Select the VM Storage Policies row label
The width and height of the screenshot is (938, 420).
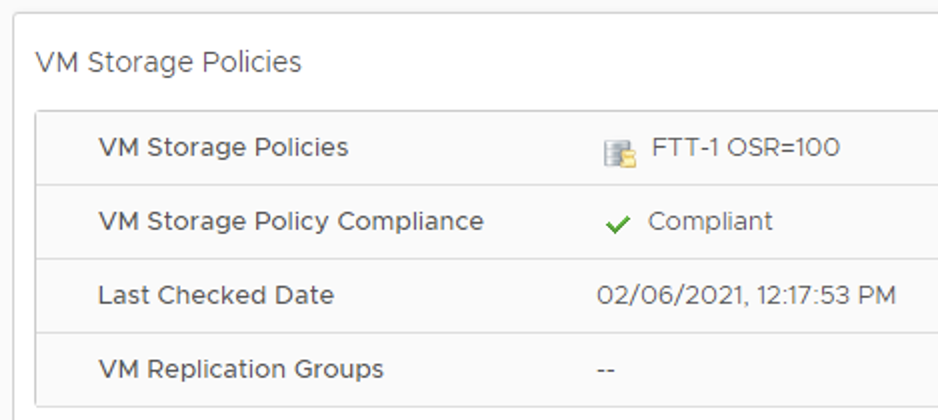pyautogui.click(x=223, y=147)
